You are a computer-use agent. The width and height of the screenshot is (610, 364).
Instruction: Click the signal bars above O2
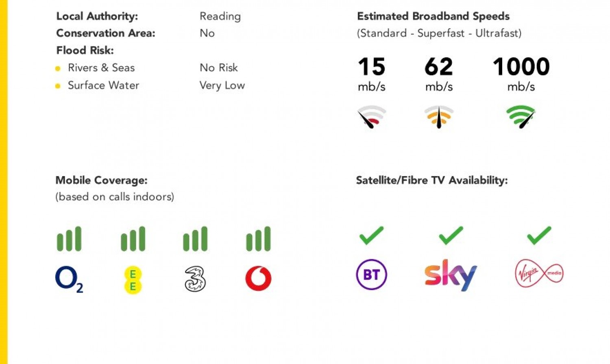69,239
